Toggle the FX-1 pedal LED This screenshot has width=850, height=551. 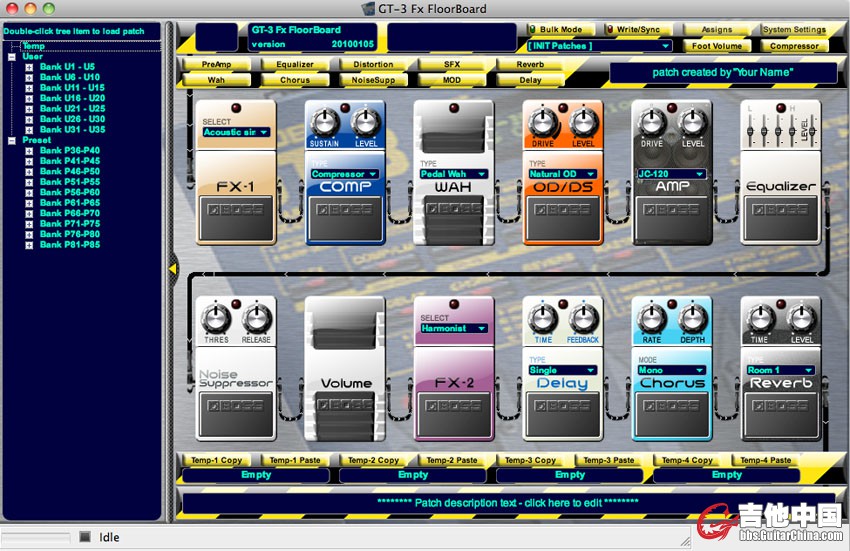[236, 108]
